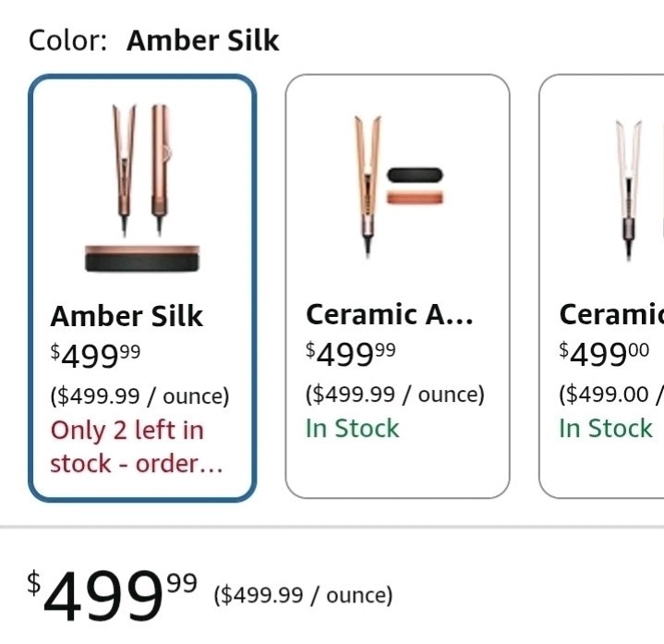
Task: Click the $499.99 price in Amber Silk card
Action: (x=95, y=356)
